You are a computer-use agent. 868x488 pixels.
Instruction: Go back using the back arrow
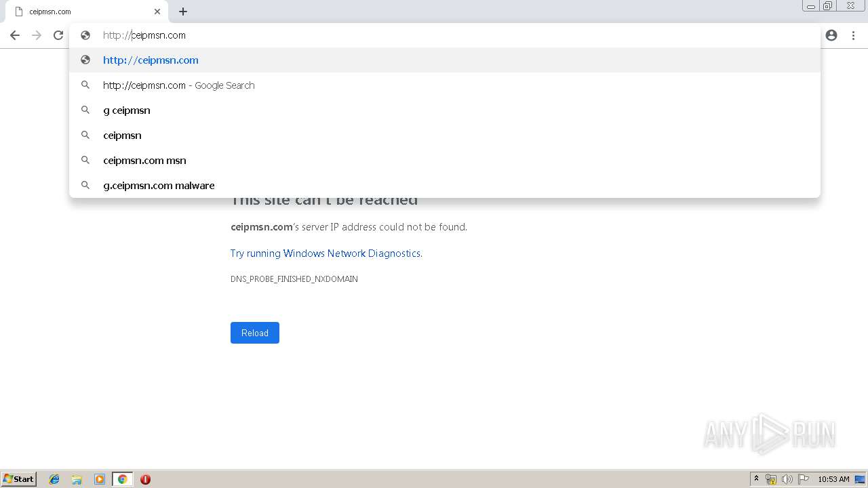(x=15, y=35)
